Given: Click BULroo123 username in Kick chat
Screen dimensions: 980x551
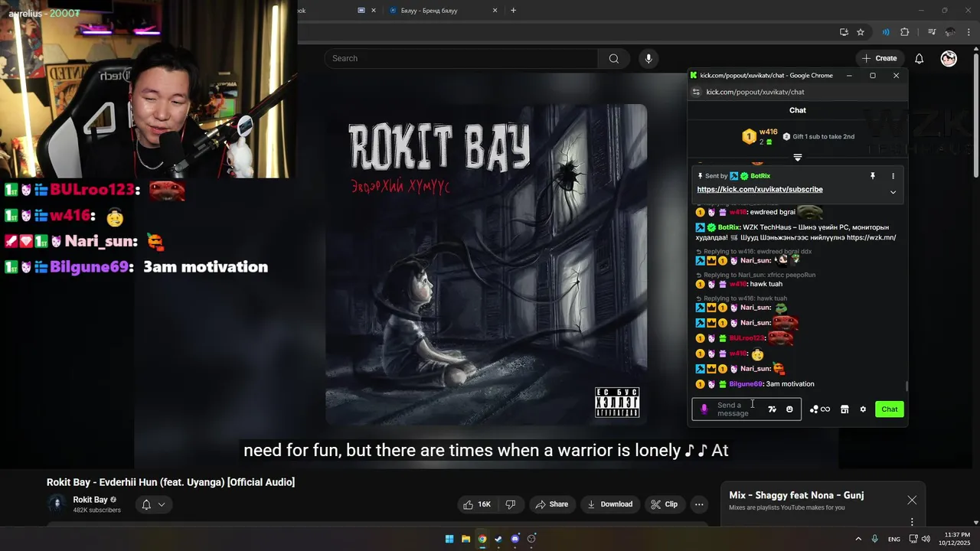Looking at the screenshot, I should pyautogui.click(x=746, y=338).
